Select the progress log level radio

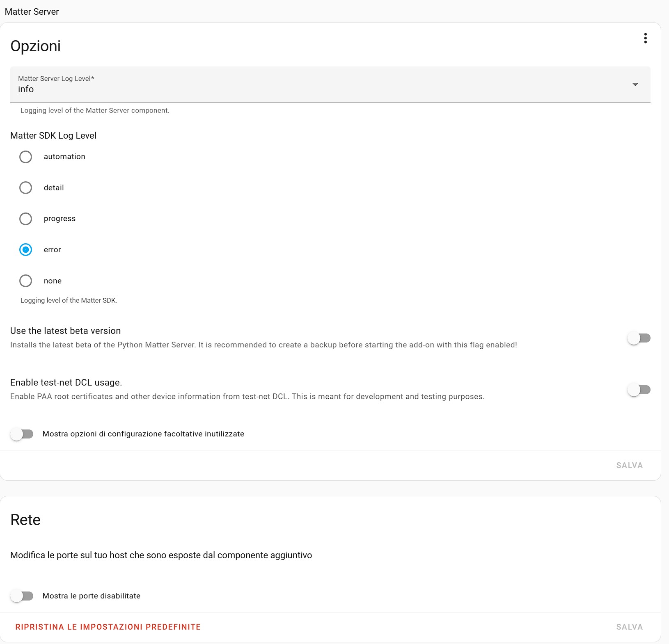click(25, 219)
